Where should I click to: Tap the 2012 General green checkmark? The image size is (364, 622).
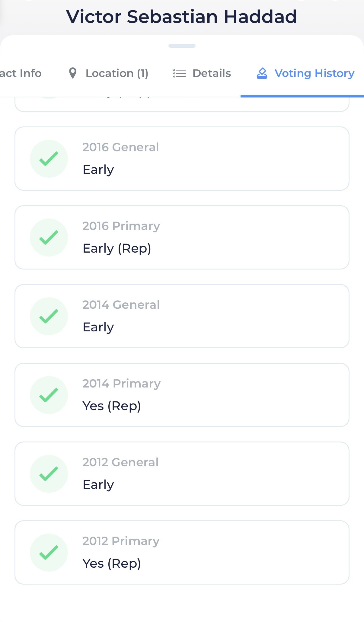pyautogui.click(x=49, y=474)
